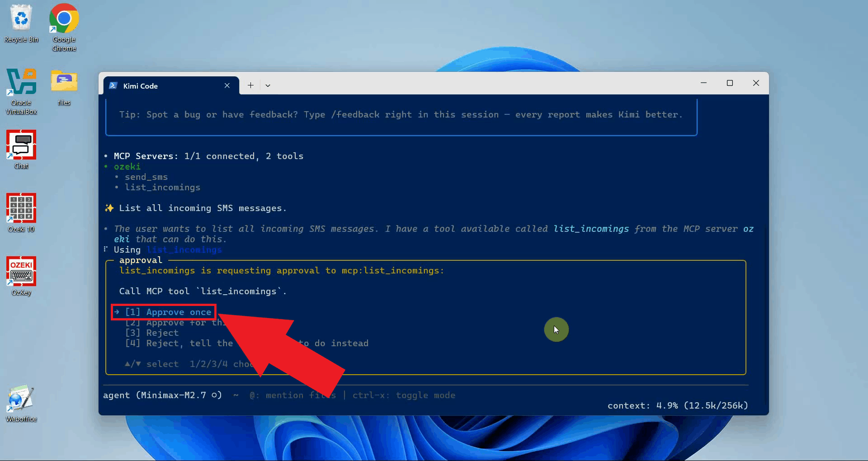The image size is (868, 461).
Task: Maximize the Kimi Code terminal window
Action: click(x=730, y=83)
